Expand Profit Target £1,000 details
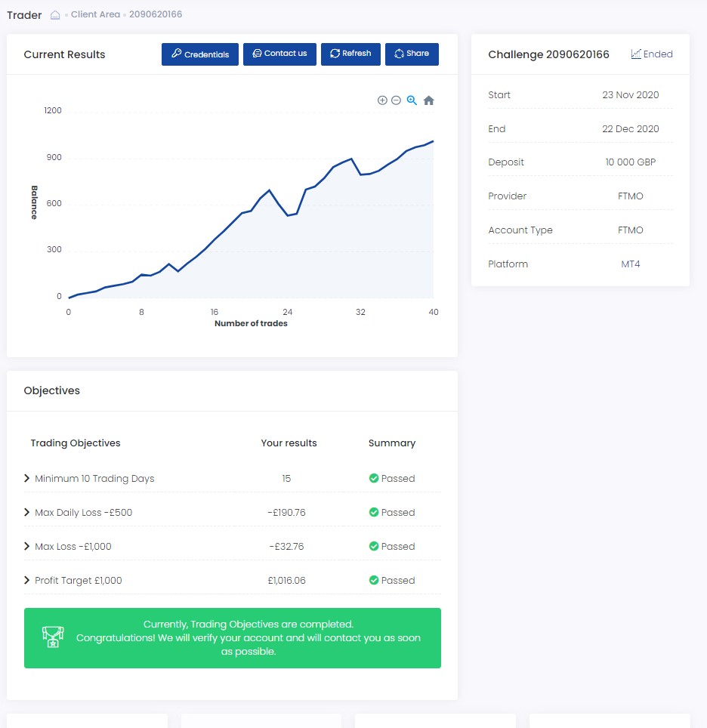The width and height of the screenshot is (707, 728). click(x=27, y=581)
